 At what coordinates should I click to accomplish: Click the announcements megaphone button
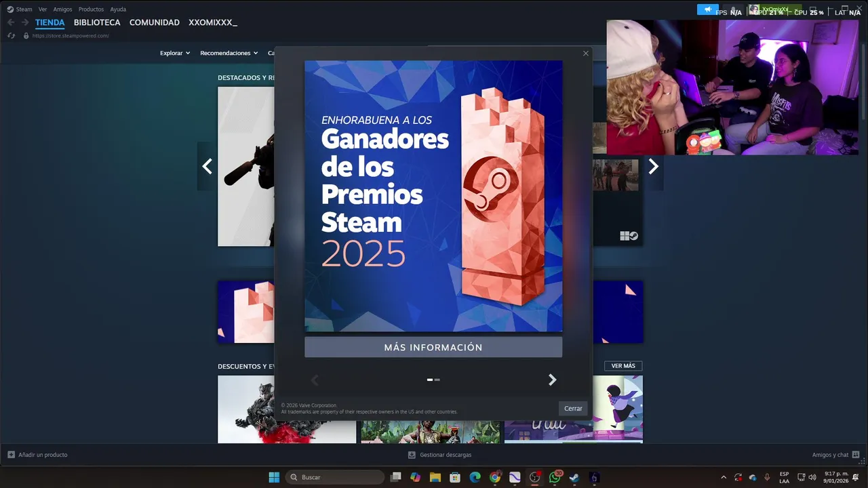click(x=707, y=9)
